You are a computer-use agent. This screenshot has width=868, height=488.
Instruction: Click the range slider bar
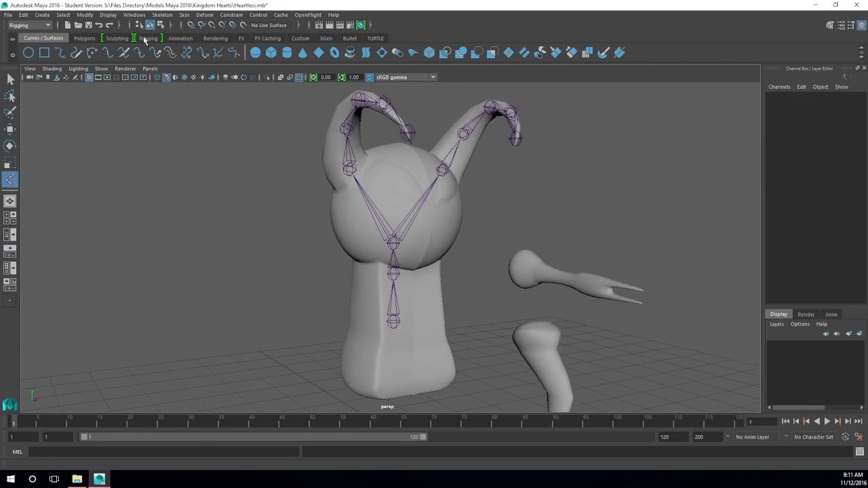pyautogui.click(x=254, y=437)
